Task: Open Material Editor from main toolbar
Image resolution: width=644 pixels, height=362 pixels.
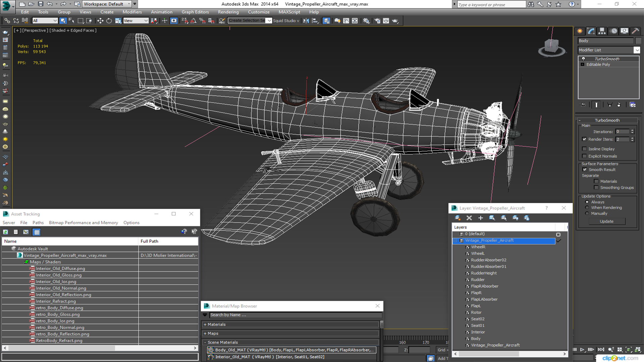Action: 366,21
